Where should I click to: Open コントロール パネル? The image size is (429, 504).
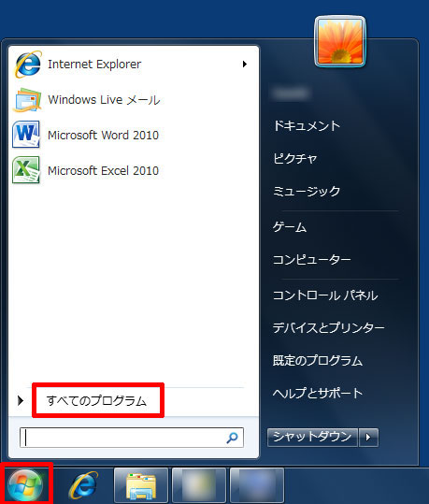click(x=325, y=295)
